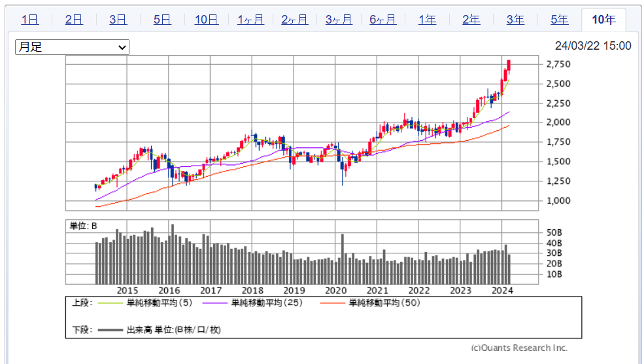
Task: Show the 5日 chart view
Action: pyautogui.click(x=162, y=20)
